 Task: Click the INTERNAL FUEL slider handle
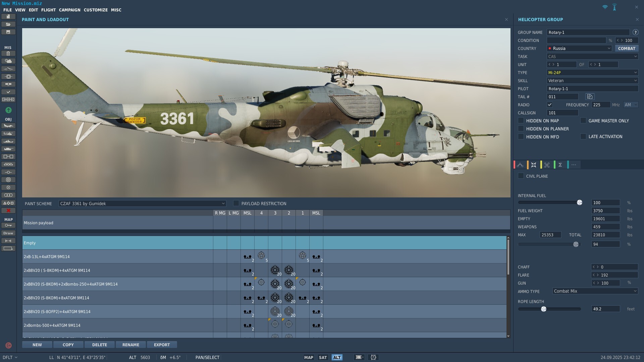(579, 202)
